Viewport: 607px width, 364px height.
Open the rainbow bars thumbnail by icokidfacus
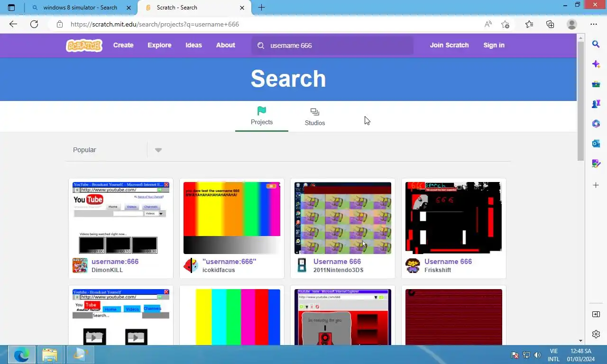point(232,218)
